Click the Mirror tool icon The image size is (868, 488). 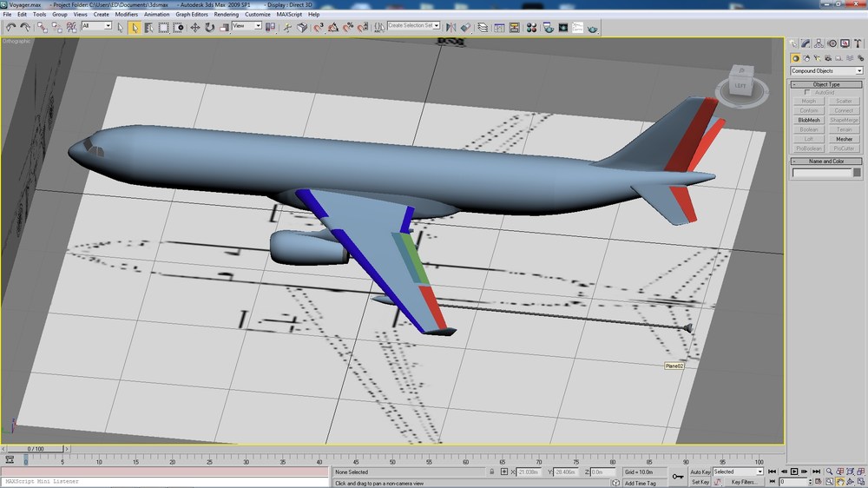[451, 27]
